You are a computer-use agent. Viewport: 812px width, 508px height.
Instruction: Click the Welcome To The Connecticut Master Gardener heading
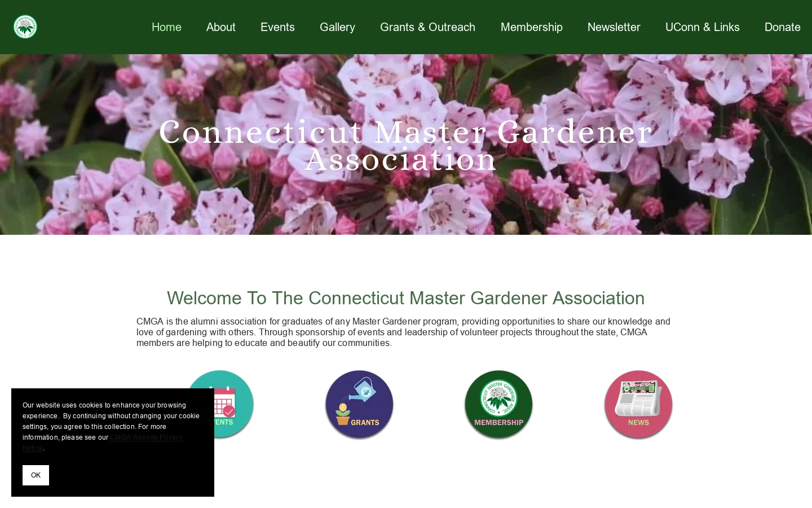[405, 298]
